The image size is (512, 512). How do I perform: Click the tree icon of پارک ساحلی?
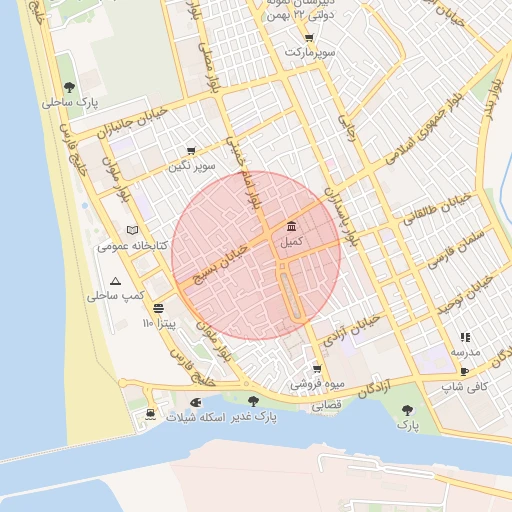pyautogui.click(x=69, y=88)
